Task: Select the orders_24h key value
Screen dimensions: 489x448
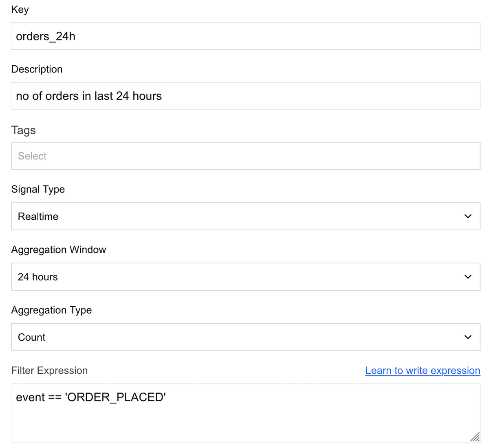Action: [x=46, y=36]
